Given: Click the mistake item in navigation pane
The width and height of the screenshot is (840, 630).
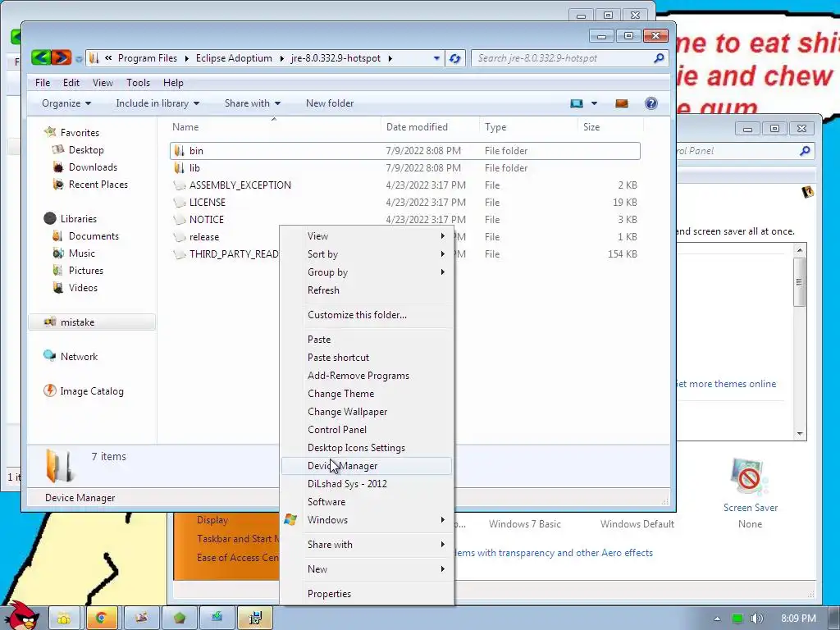Looking at the screenshot, I should pos(92,322).
